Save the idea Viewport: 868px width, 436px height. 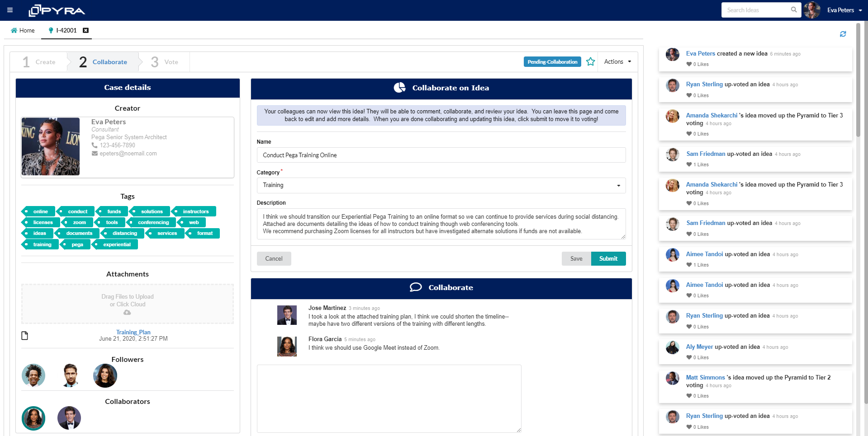[x=576, y=258]
